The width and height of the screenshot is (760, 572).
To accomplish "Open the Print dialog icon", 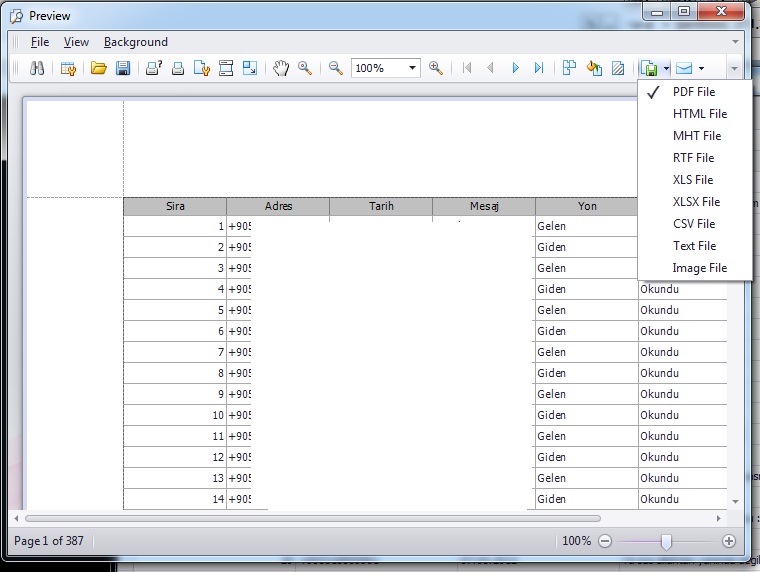I will [154, 68].
